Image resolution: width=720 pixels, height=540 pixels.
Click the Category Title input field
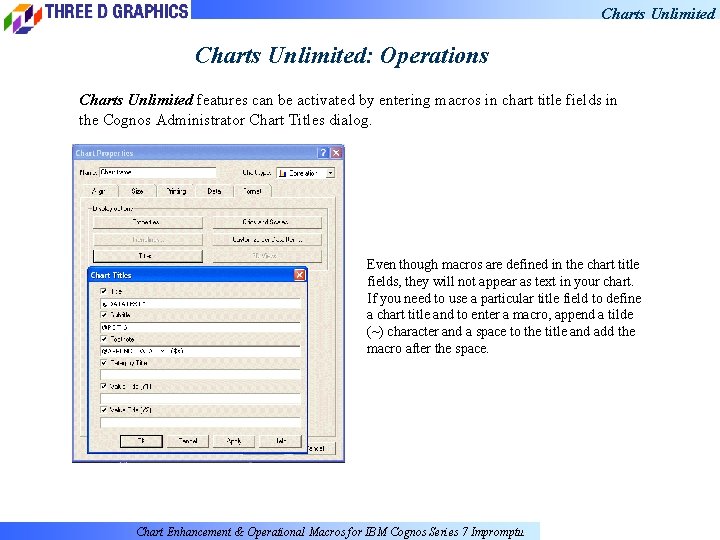(200, 375)
